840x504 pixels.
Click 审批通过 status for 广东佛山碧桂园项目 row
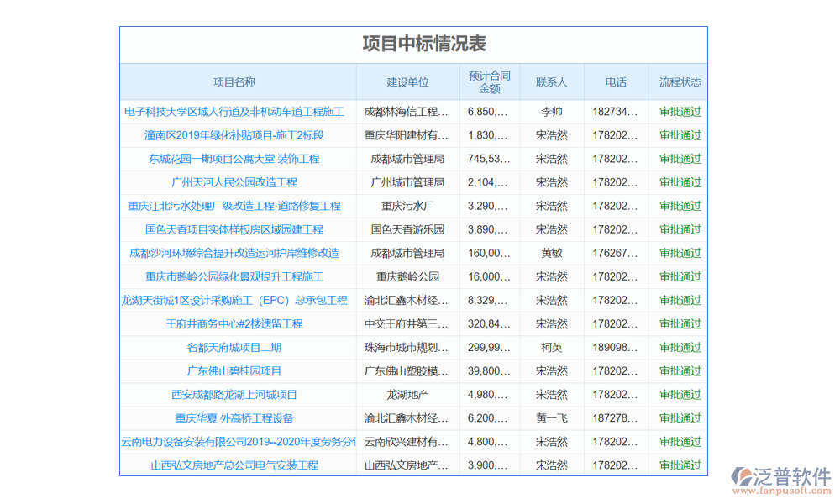pos(680,370)
